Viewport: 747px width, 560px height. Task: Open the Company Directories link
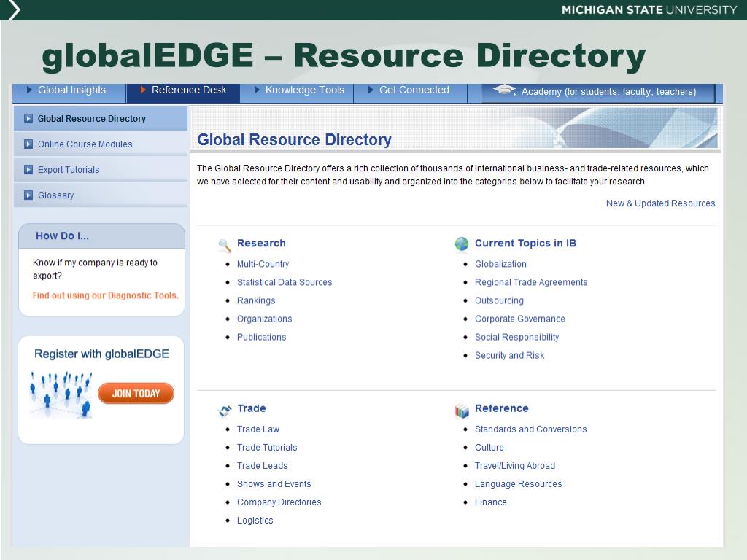[279, 502]
